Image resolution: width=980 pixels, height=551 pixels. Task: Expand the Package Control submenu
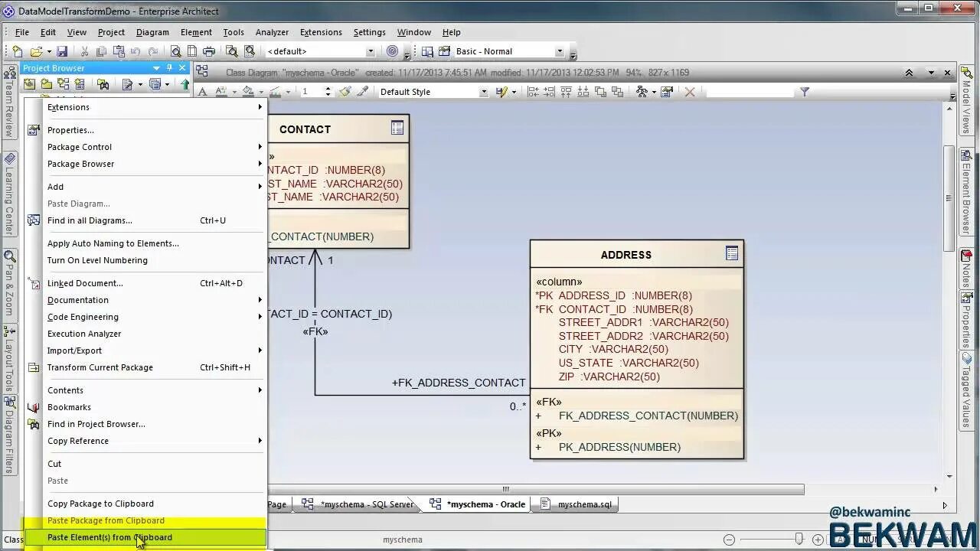coord(155,147)
